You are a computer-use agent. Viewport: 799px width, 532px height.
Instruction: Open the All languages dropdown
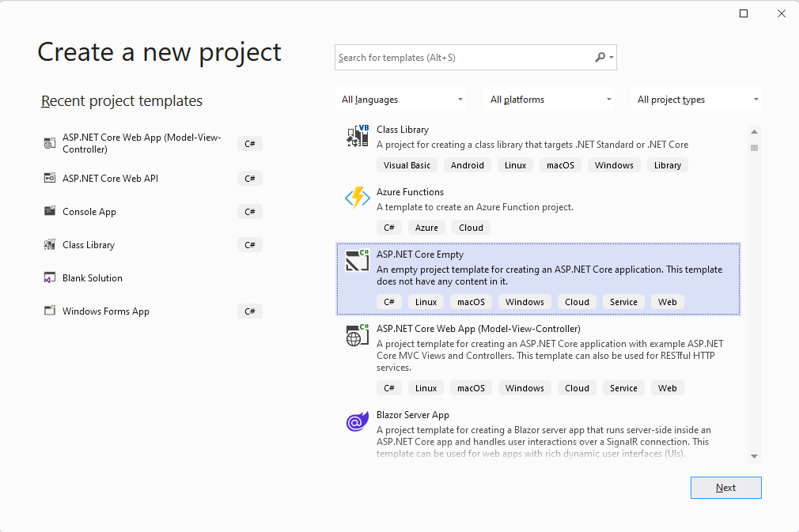pos(401,100)
